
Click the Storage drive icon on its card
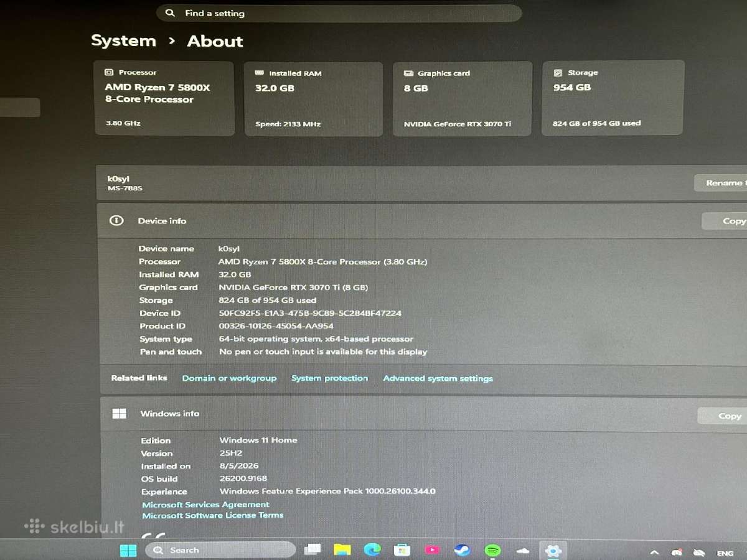558,72
